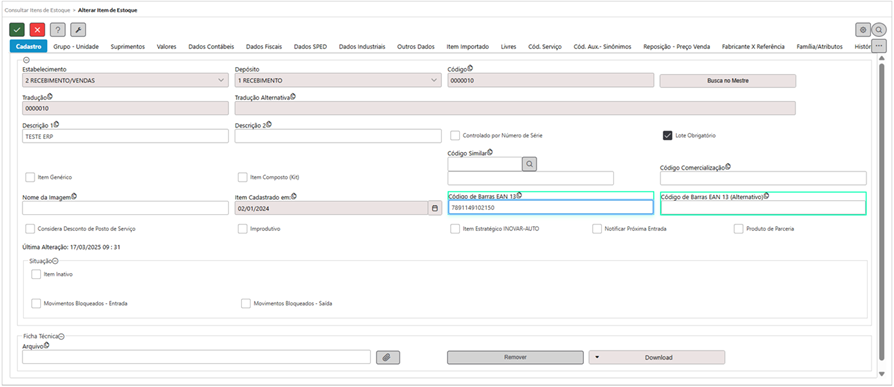
Task: Open the wrench tools icon
Action: (78, 30)
